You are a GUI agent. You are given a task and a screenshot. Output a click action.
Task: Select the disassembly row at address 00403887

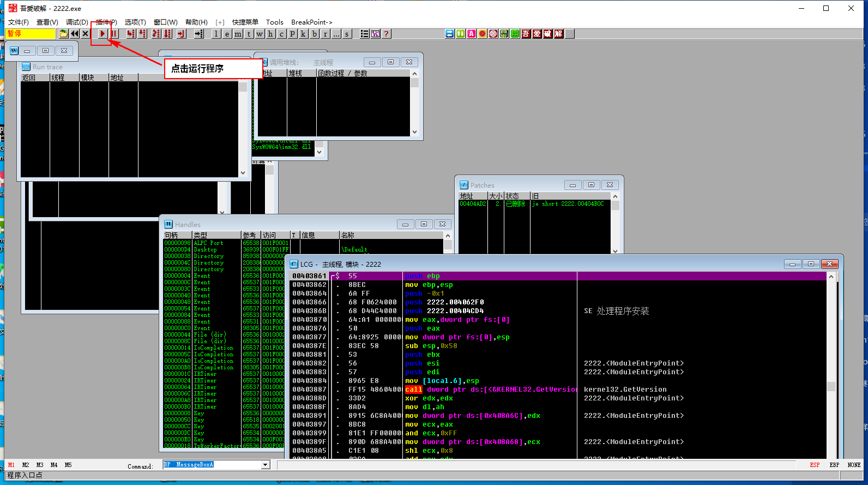(558, 390)
